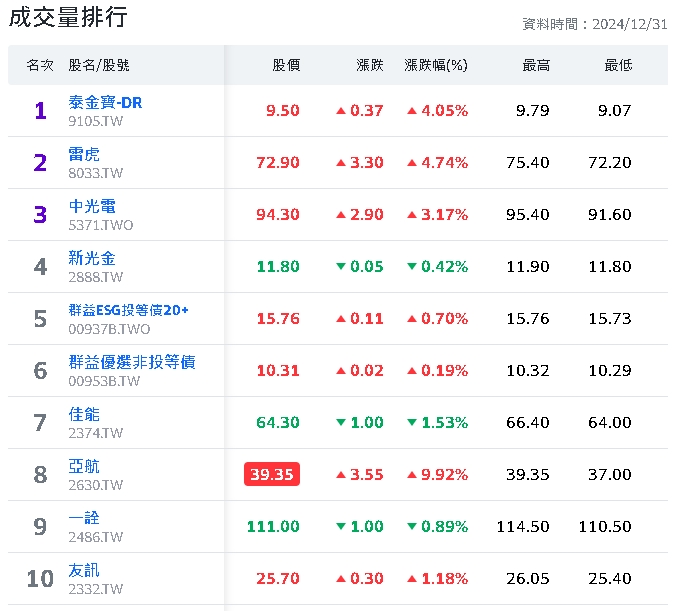The width and height of the screenshot is (678, 611).
Task: Click the 0.89% decline value
Action: coord(438,526)
